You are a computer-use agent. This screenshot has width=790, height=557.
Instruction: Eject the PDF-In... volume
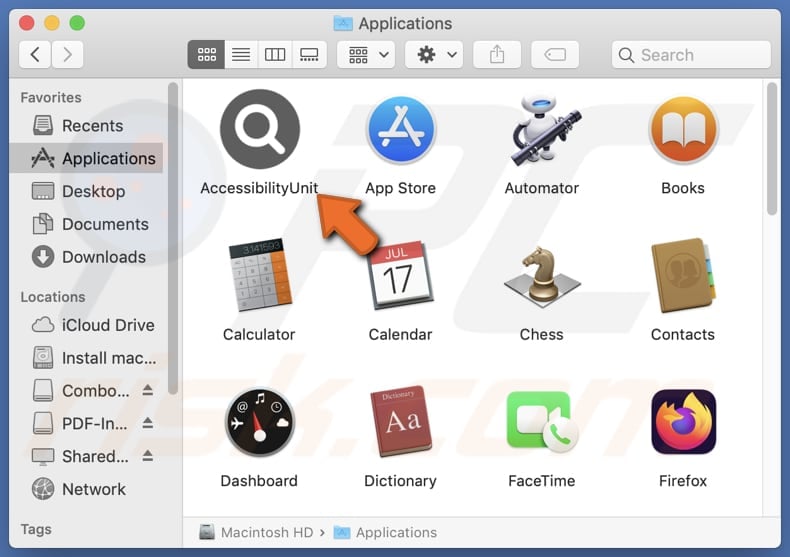[148, 423]
